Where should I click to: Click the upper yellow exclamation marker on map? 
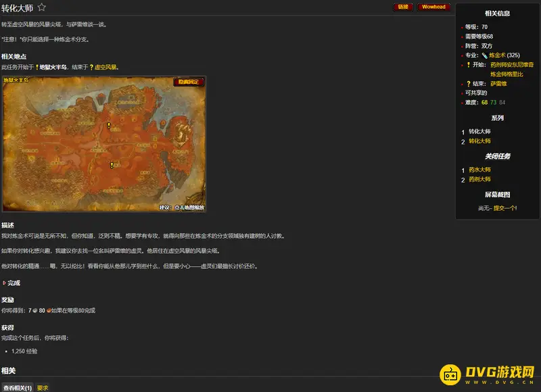tap(109, 126)
